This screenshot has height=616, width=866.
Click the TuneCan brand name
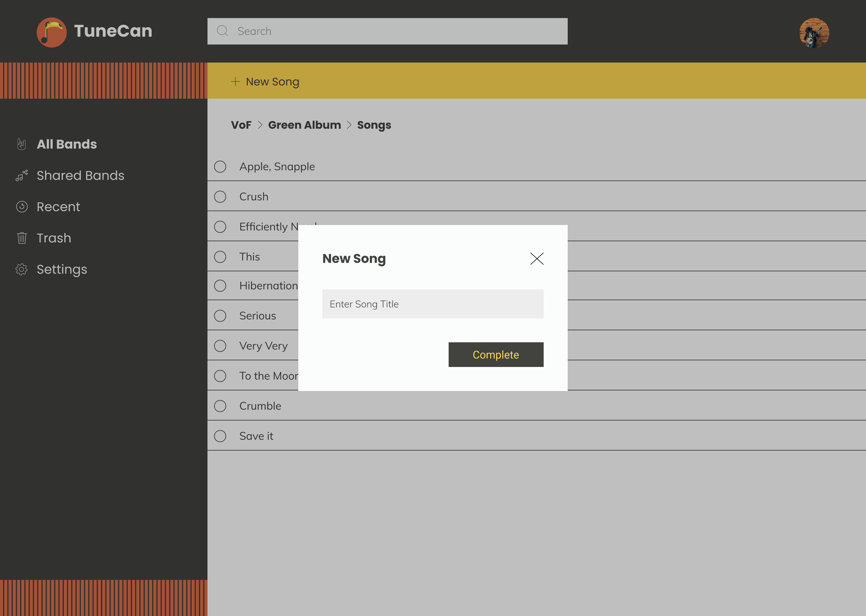(113, 31)
